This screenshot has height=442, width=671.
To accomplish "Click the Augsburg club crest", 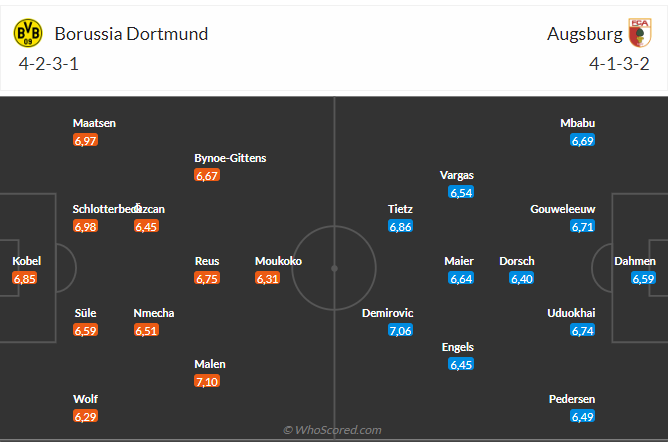I will (640, 33).
